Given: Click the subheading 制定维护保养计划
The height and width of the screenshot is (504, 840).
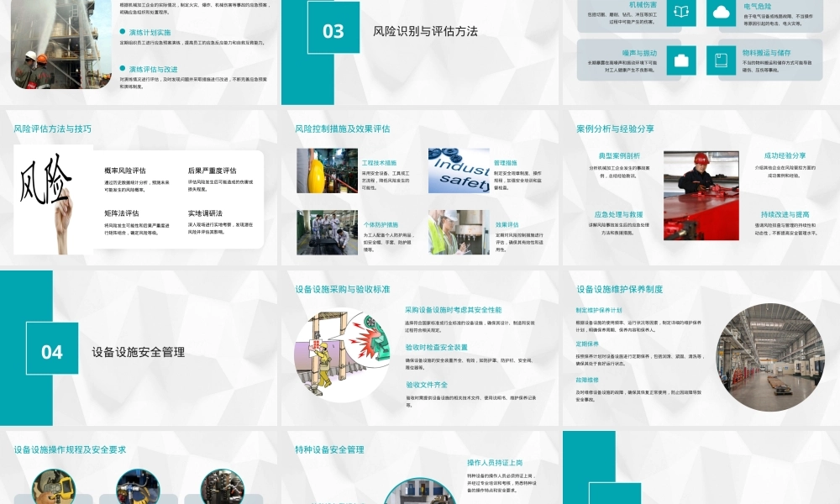Looking at the screenshot, I should point(599,310).
